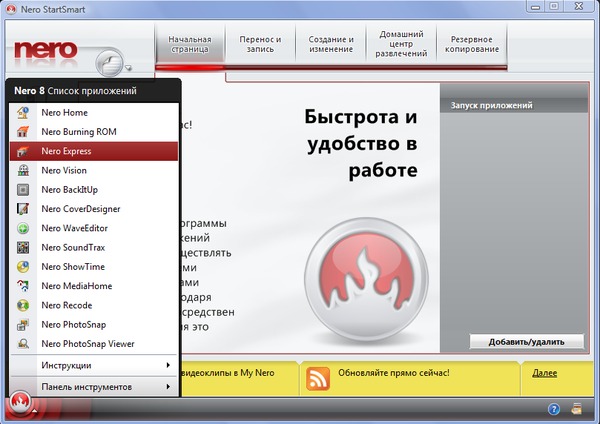
Task: Click the Nero BackItUp icon
Action: 23,189
